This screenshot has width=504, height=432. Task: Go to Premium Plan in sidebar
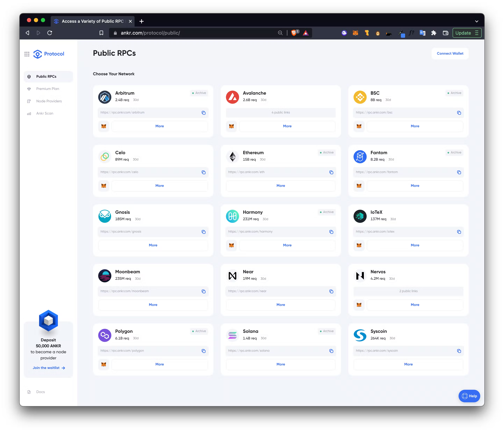pyautogui.click(x=48, y=89)
